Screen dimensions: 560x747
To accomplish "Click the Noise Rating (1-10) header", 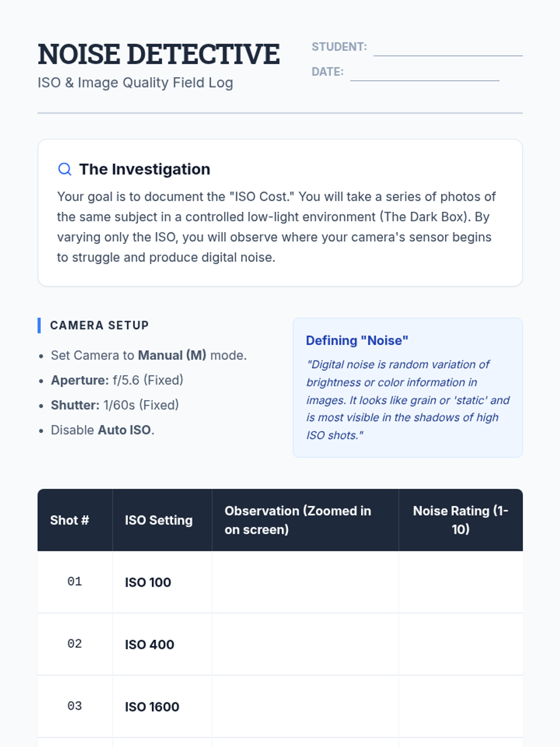I will tap(461, 520).
